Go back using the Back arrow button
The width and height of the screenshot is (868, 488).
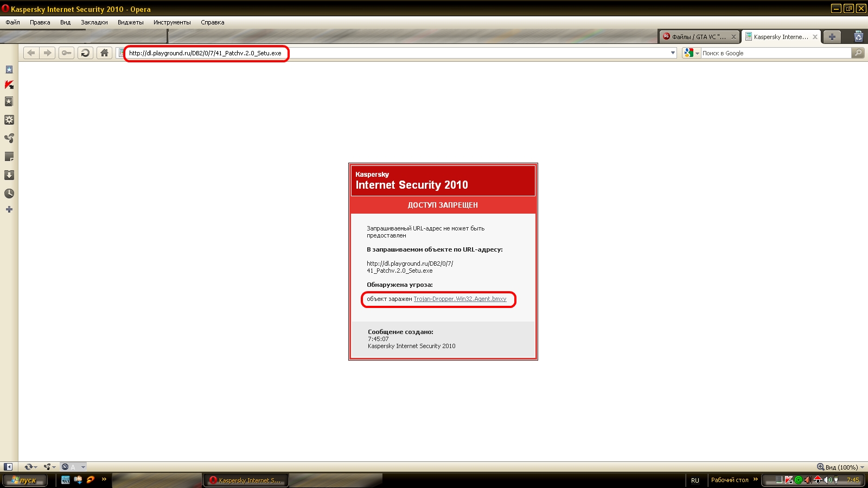31,53
